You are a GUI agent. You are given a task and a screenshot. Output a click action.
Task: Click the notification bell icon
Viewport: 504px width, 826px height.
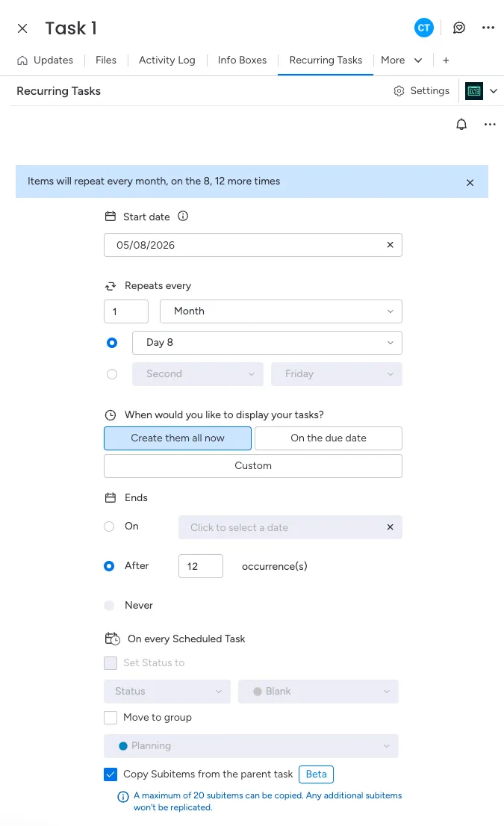461,124
